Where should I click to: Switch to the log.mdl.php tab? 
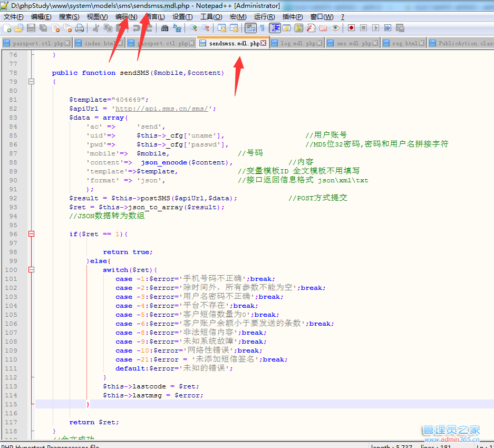coord(297,43)
